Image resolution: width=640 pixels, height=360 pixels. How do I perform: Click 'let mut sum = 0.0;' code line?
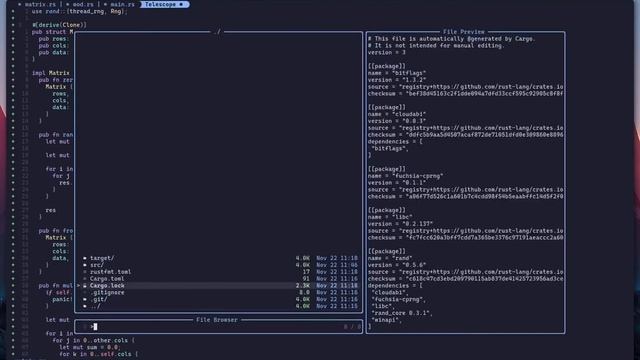pos(90,347)
